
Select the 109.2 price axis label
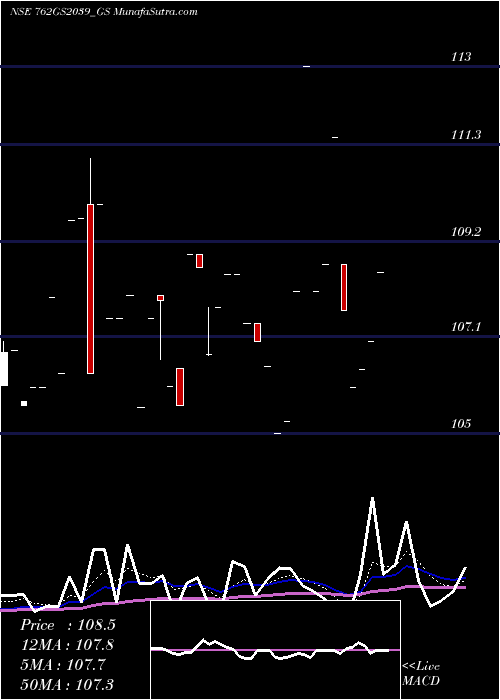(466, 232)
